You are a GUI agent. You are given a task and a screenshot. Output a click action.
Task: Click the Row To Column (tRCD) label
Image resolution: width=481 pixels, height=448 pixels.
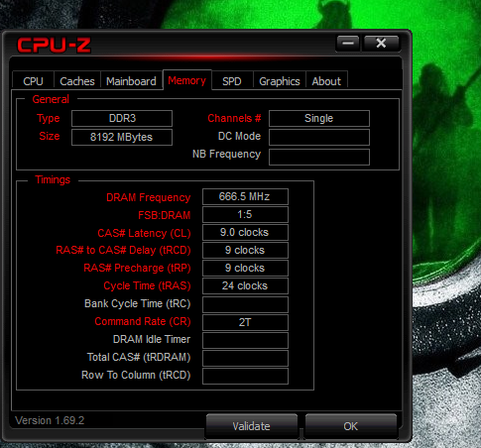pyautogui.click(x=136, y=375)
